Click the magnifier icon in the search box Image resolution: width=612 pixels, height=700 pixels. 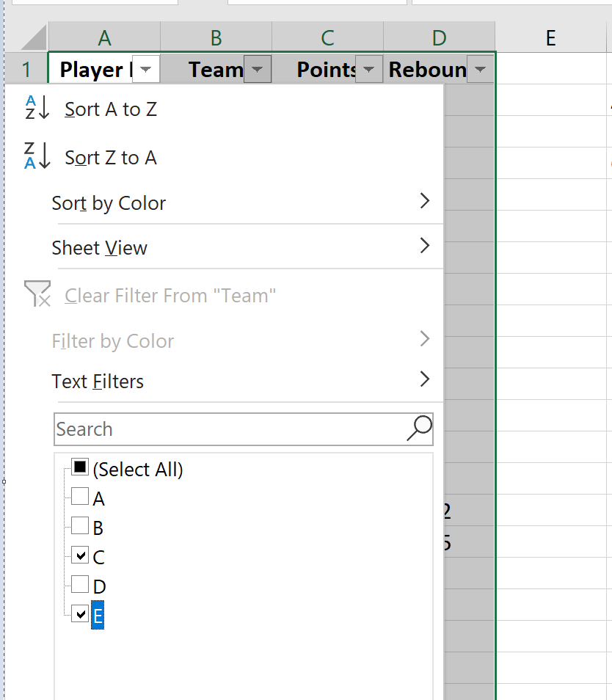pos(418,429)
